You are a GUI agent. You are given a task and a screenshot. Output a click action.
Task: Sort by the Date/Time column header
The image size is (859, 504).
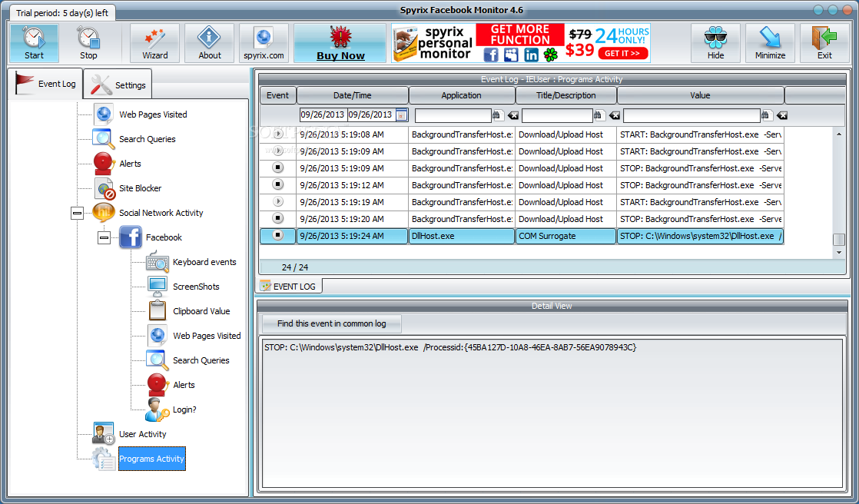352,95
